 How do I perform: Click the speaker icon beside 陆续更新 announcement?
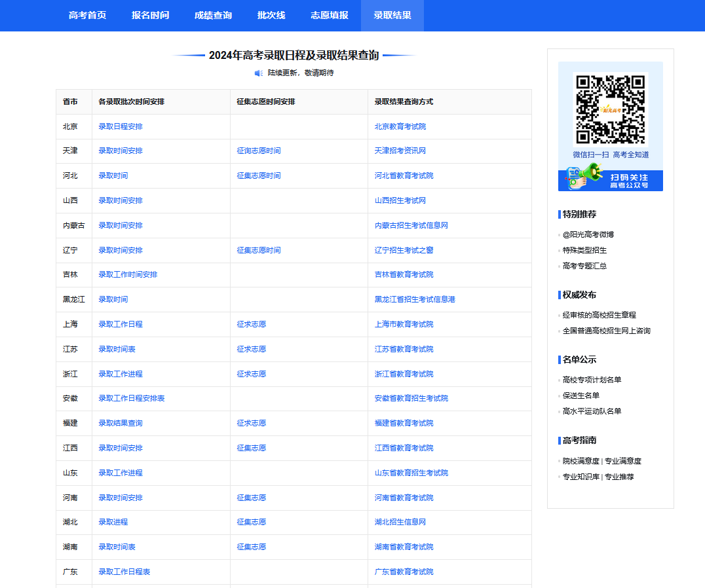click(x=256, y=73)
